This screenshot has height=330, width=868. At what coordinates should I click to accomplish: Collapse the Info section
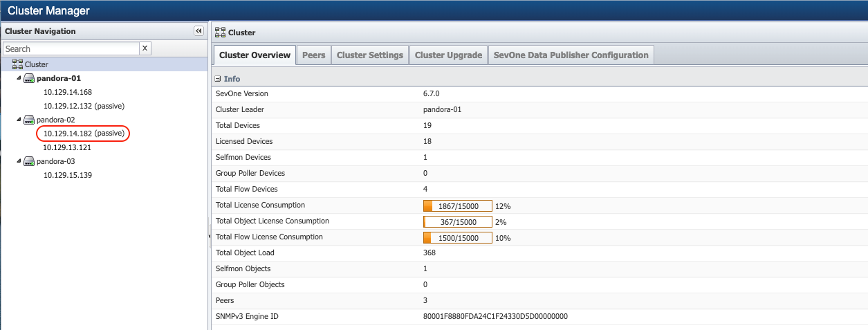tap(218, 79)
